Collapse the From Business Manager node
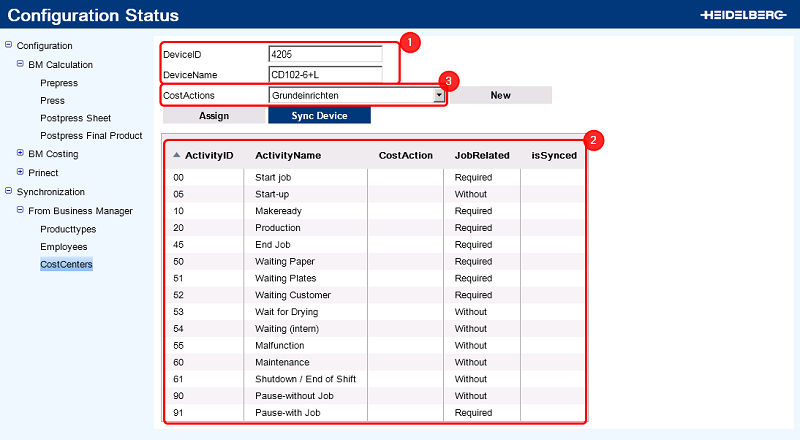This screenshot has width=800, height=440. coord(21,210)
